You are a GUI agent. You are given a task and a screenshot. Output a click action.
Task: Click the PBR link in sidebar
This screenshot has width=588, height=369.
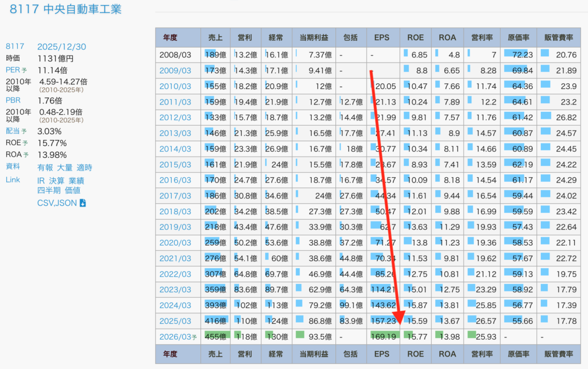[x=13, y=101]
